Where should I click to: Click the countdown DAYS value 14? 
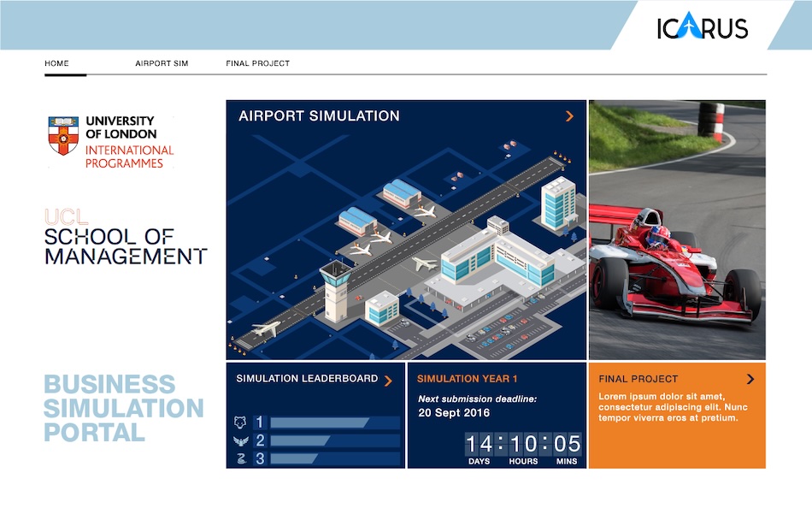479,444
